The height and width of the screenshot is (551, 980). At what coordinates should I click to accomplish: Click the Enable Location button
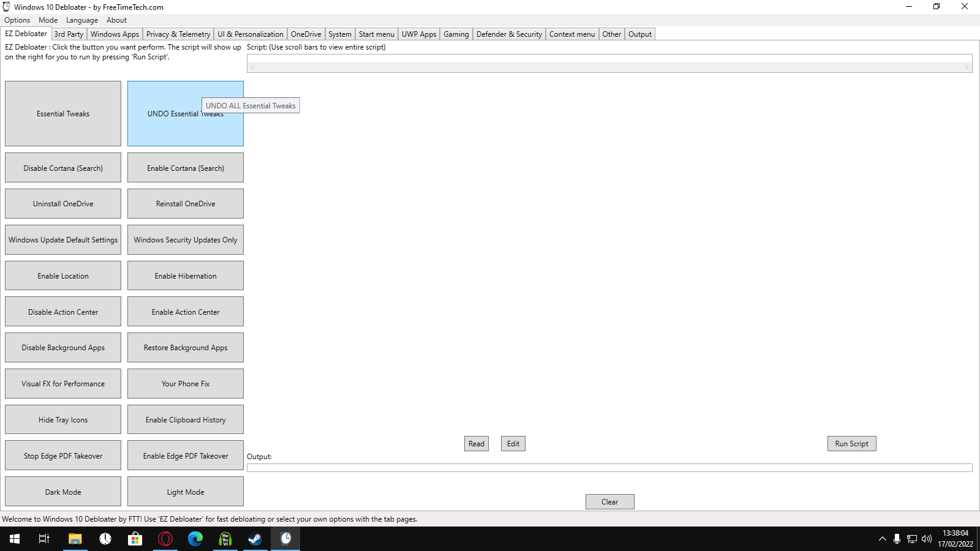63,276
